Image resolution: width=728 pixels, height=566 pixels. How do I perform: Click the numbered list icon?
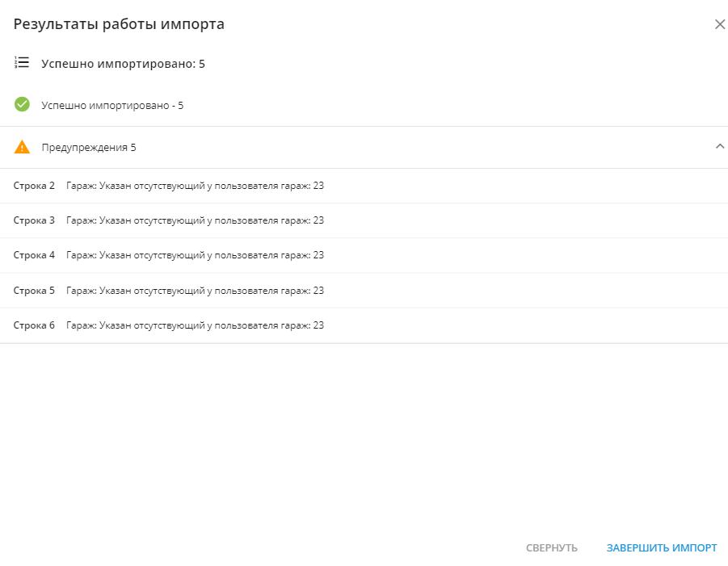coord(22,62)
